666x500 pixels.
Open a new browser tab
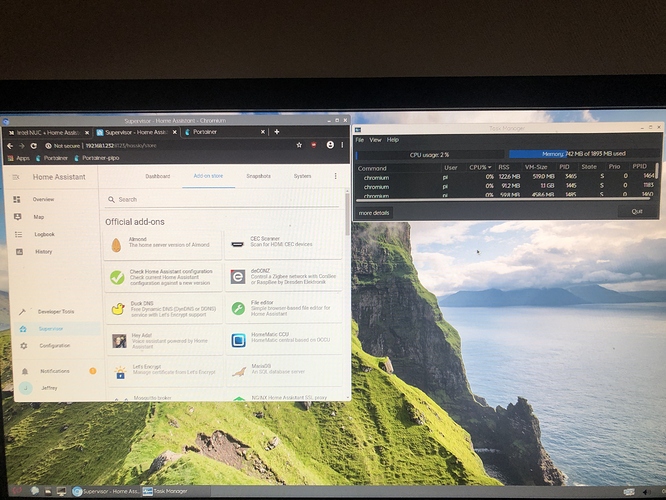[277, 132]
